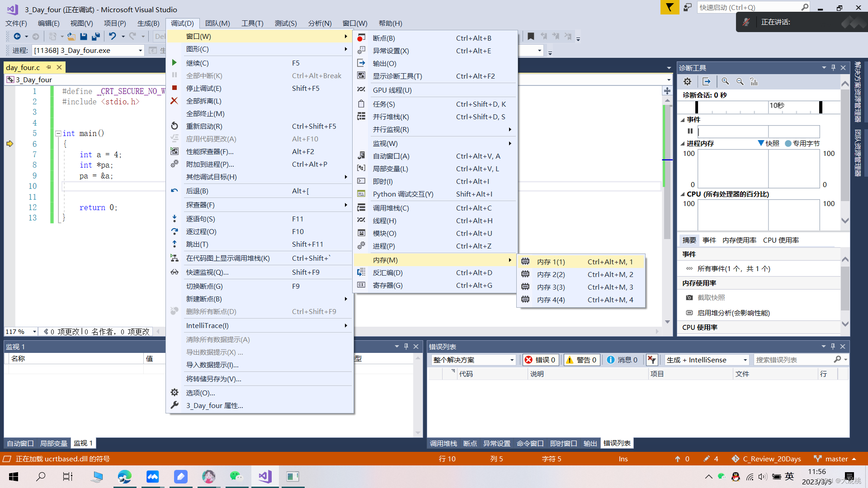Click the Undo toolbar icon

(x=112, y=36)
